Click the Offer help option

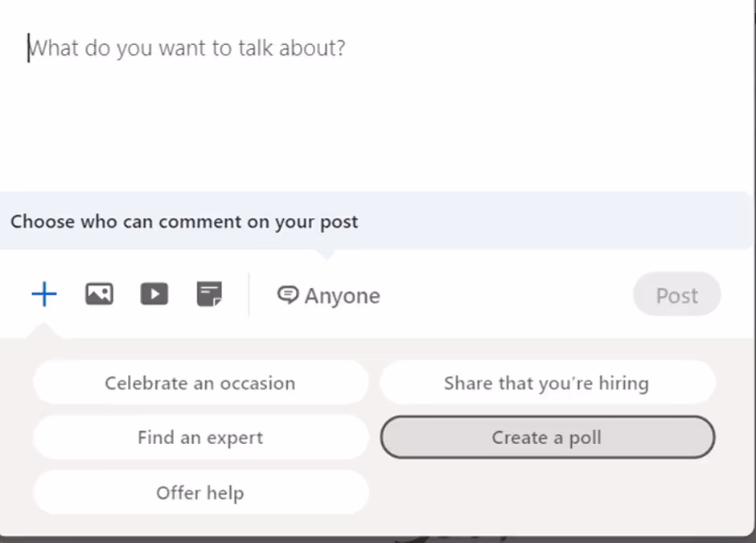point(199,492)
